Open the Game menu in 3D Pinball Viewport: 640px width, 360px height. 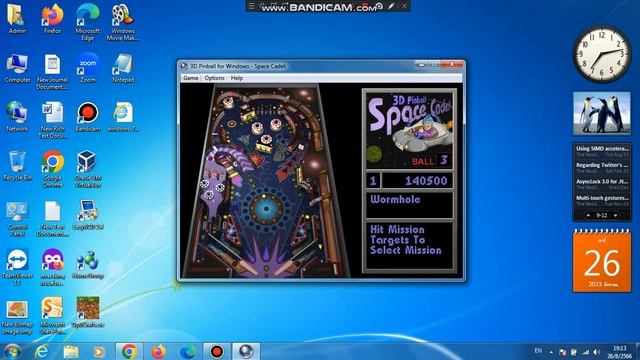[x=191, y=78]
